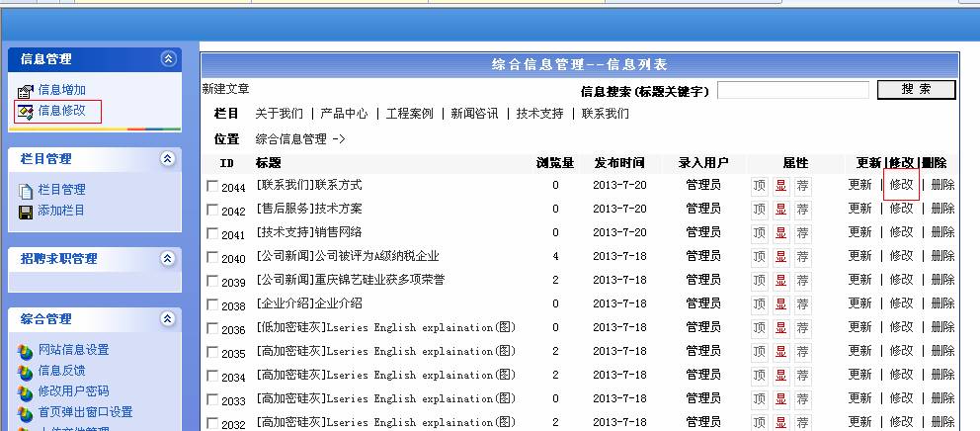Click the red 显 icon for ID 2042
980x431 pixels.
(x=780, y=209)
